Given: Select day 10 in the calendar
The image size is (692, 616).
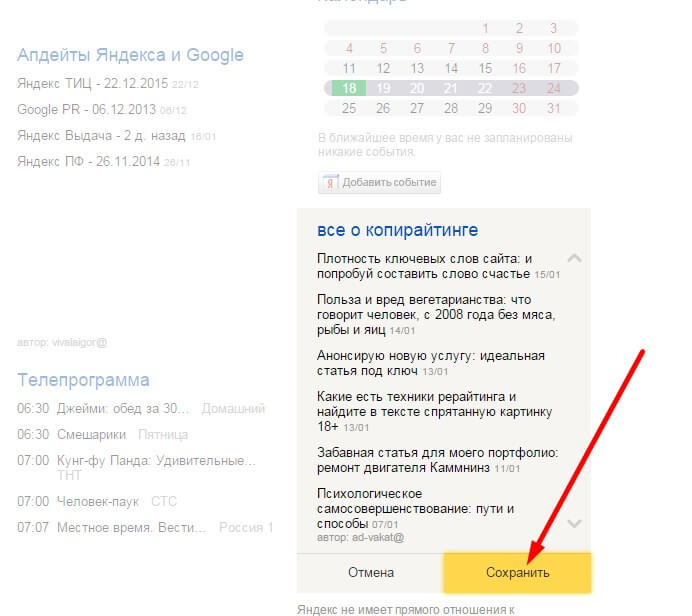Looking at the screenshot, I should [553, 49].
